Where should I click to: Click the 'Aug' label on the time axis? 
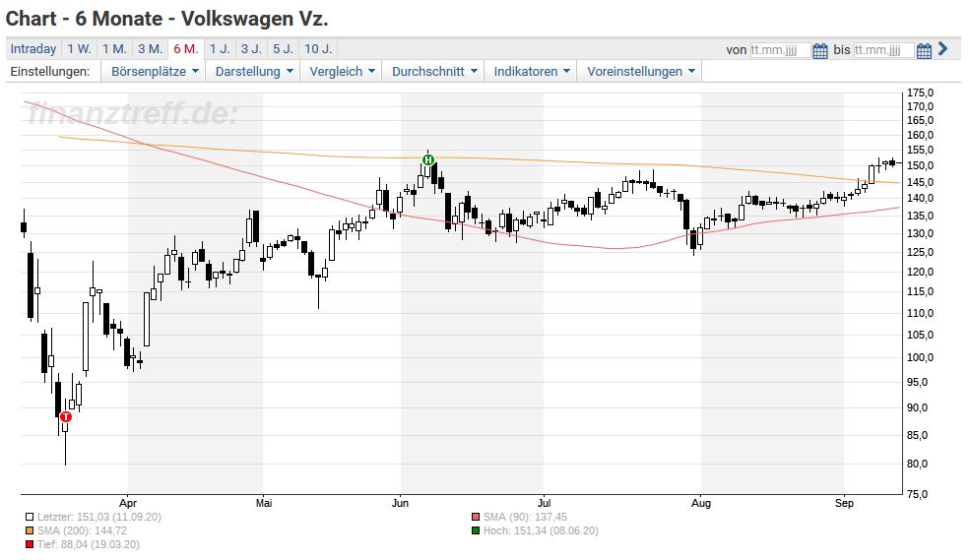(701, 503)
